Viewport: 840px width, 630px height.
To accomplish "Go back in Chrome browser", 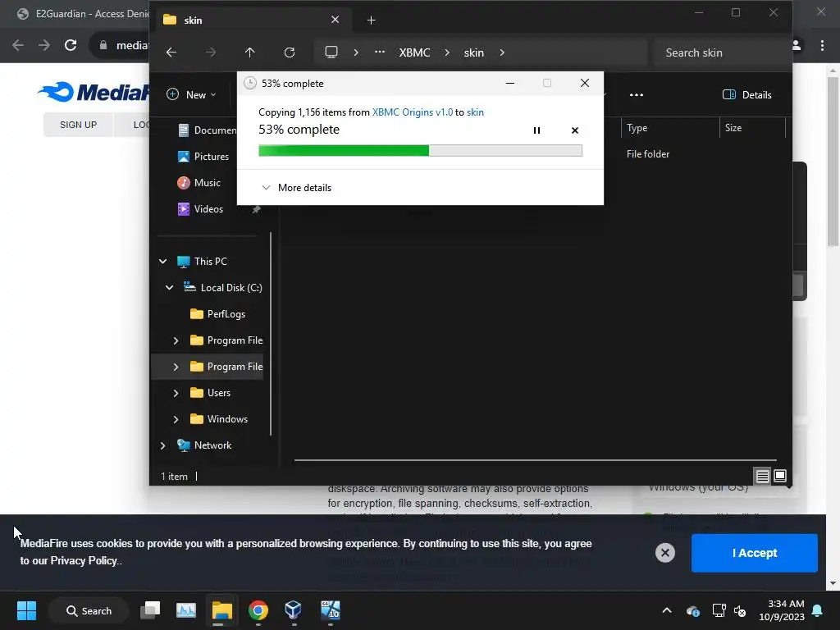I will pyautogui.click(x=18, y=45).
